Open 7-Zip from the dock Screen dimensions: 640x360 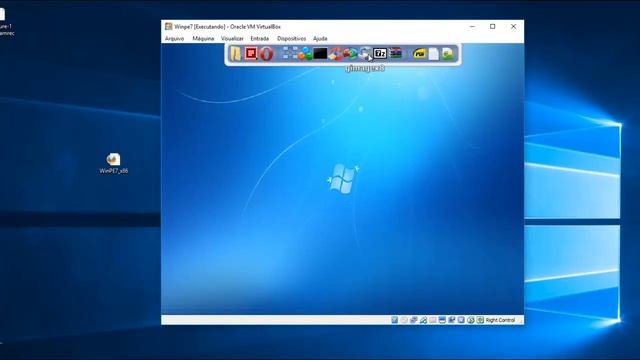380,53
